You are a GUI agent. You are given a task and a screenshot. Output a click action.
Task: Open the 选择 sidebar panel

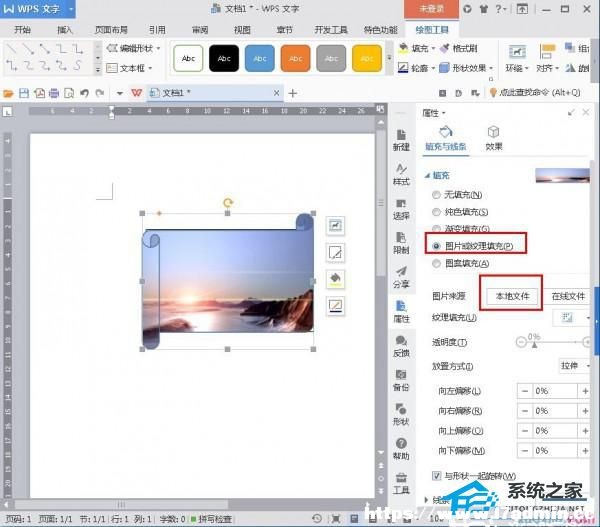pos(401,209)
